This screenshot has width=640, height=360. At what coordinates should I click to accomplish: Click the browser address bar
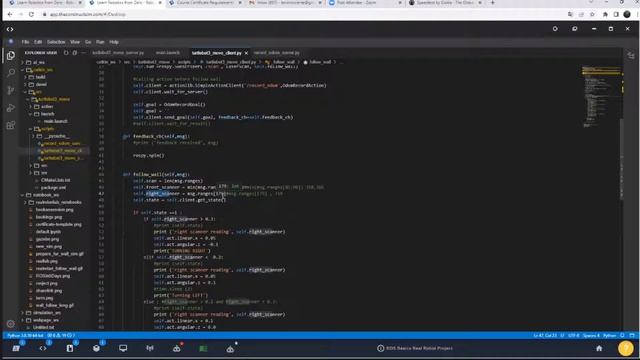click(302, 14)
